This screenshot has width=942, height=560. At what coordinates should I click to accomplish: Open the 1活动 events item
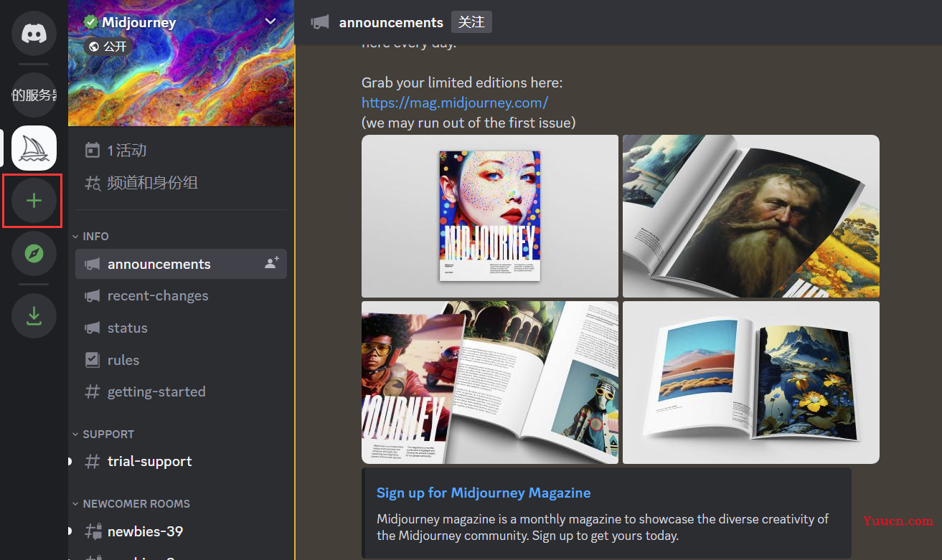(x=181, y=150)
